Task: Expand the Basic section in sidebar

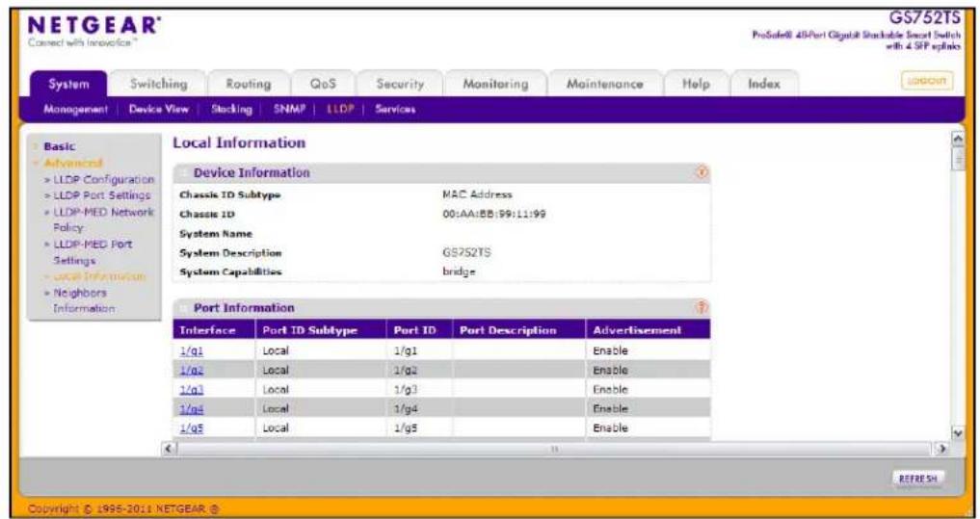Action: click(x=60, y=146)
